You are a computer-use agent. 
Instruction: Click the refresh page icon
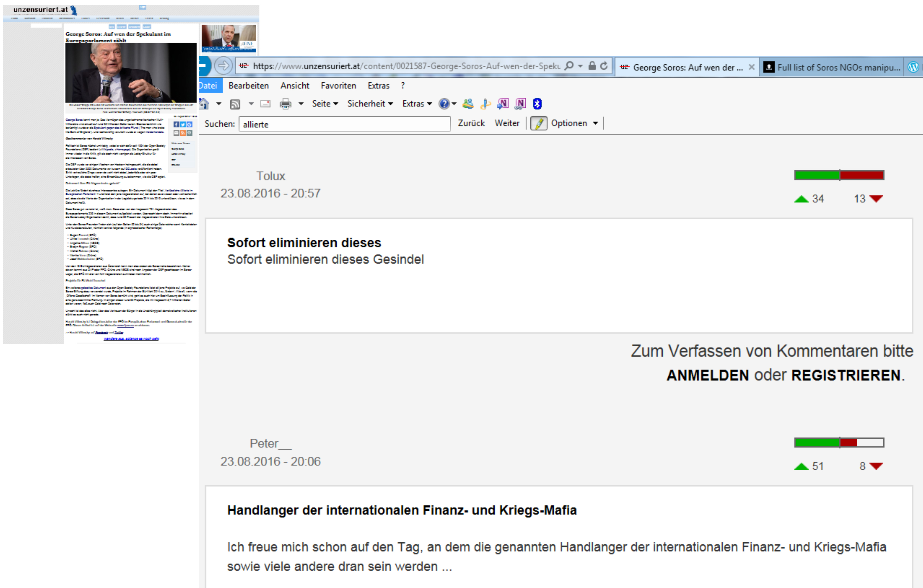pos(604,66)
